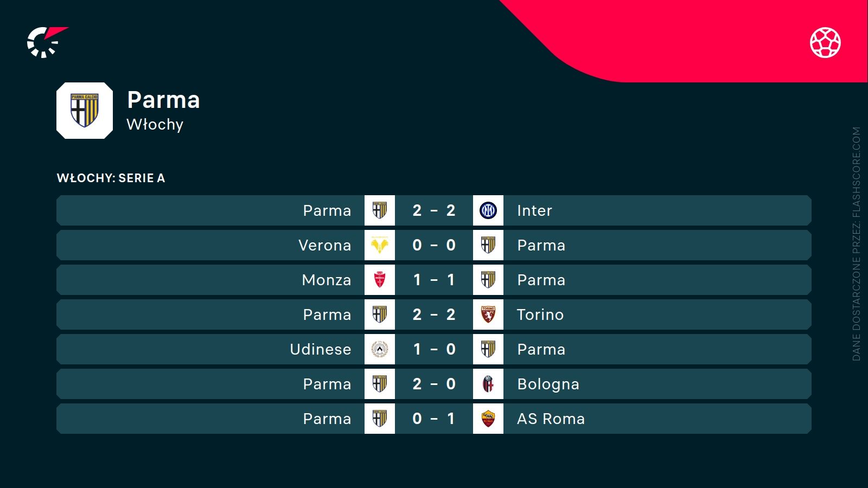This screenshot has width=868, height=488.
Task: Click the large Parma Calcio crest
Action: pos(85,111)
